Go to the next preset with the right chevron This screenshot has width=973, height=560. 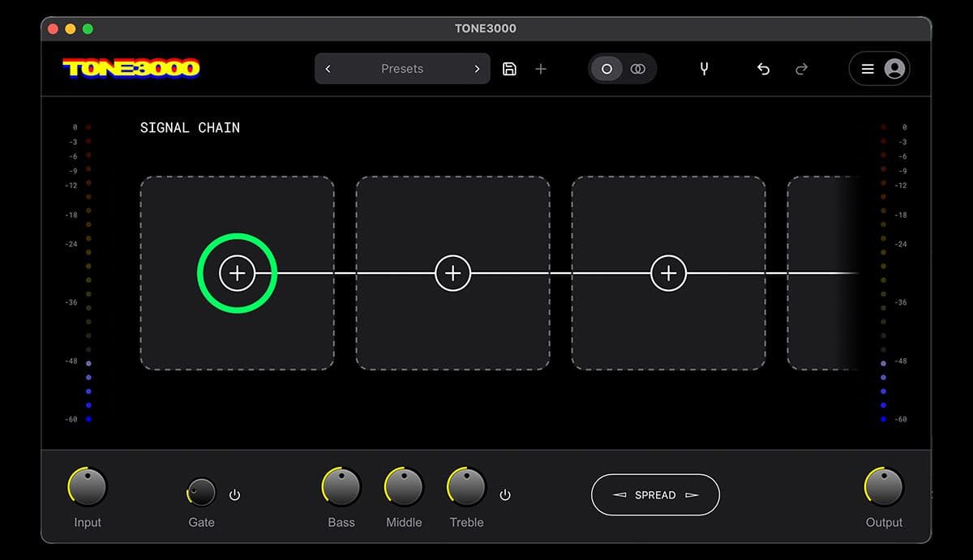(x=477, y=69)
